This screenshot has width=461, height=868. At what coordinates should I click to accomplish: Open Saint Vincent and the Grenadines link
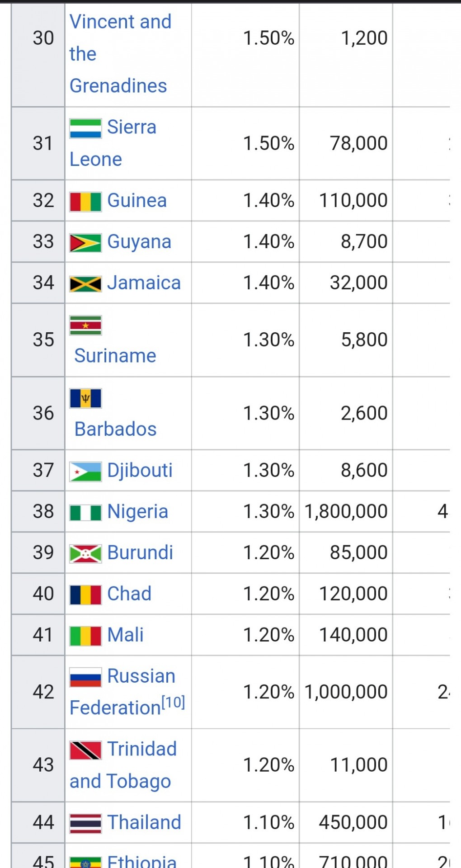pyautogui.click(x=120, y=54)
